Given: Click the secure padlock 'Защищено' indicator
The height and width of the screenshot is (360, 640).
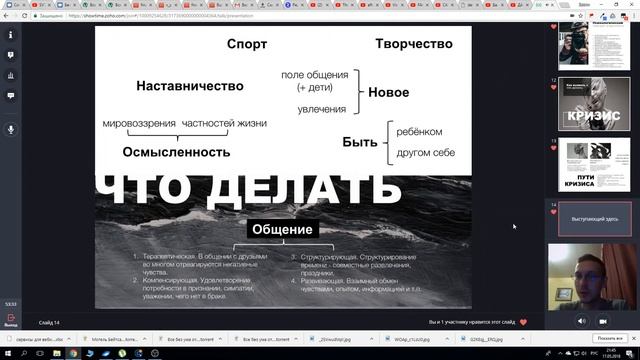Looking at the screenshot, I should (x=48, y=16).
